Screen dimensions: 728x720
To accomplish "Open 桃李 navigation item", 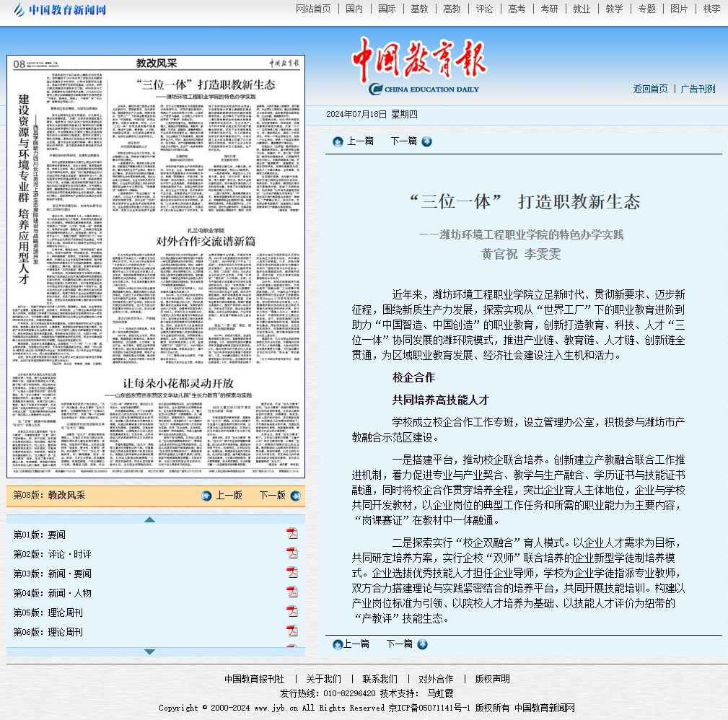I will 711,9.
